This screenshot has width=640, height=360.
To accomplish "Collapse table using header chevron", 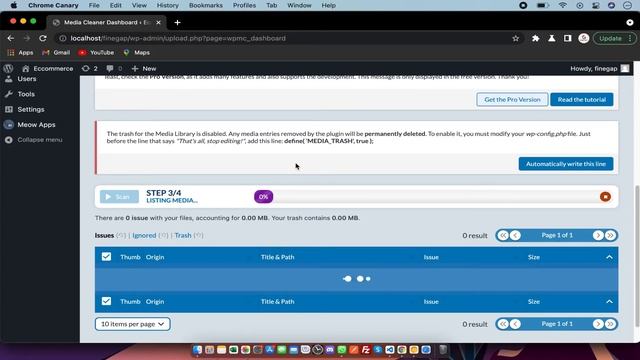I will (609, 257).
